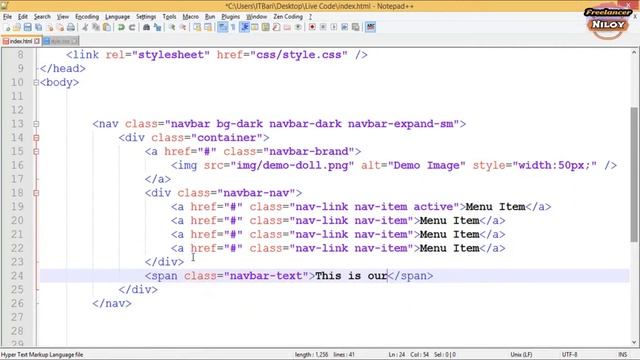Viewport: 640px width, 360px height.
Task: Toggle the Word Wrap toolbar button
Action: (x=222, y=27)
